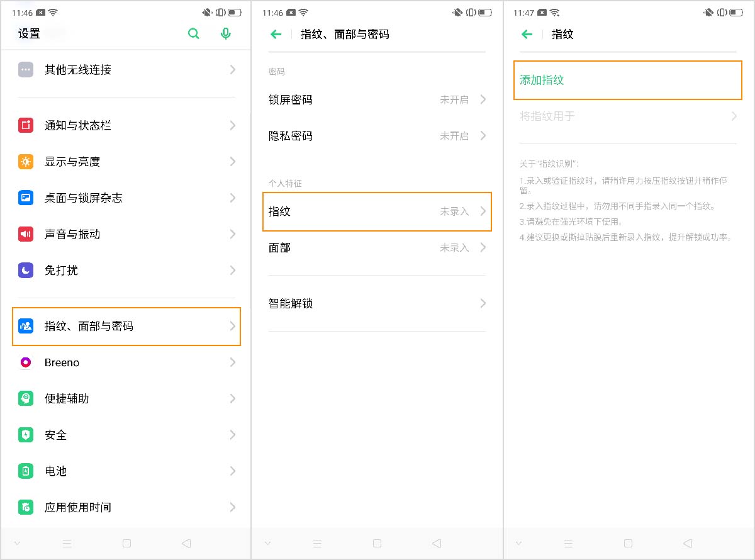This screenshot has width=755, height=560.
Task: Tap 未开启 status on 锁屏密码 row
Action: [454, 99]
